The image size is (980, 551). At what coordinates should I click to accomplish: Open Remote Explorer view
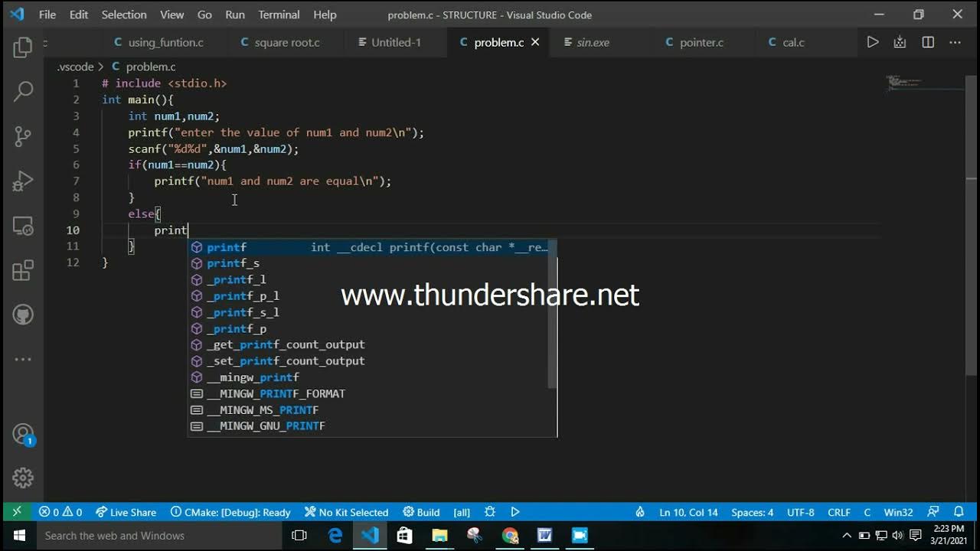coord(23,226)
